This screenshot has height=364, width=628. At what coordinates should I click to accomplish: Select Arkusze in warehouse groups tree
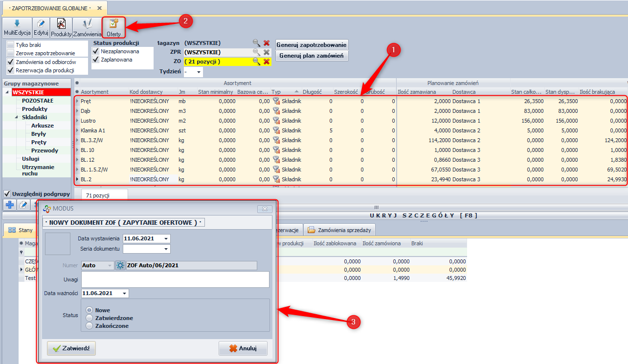click(43, 126)
